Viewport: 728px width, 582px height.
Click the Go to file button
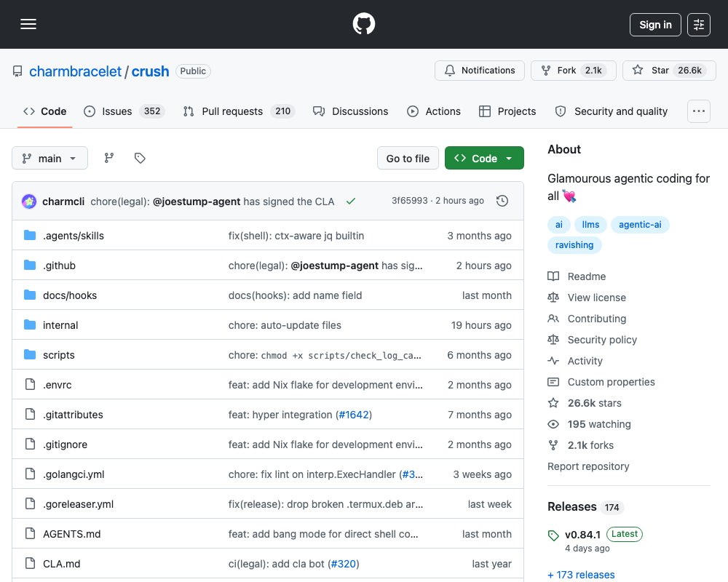coord(408,159)
